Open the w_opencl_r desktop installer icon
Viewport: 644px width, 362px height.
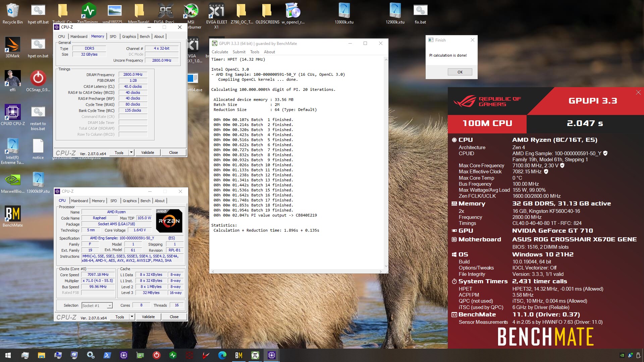pyautogui.click(x=293, y=13)
